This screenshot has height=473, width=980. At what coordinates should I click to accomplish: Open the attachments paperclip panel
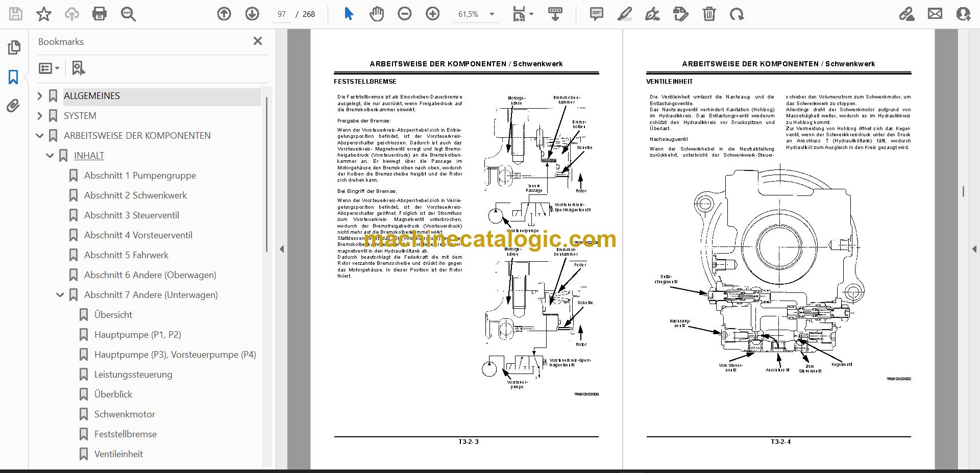tap(14, 106)
